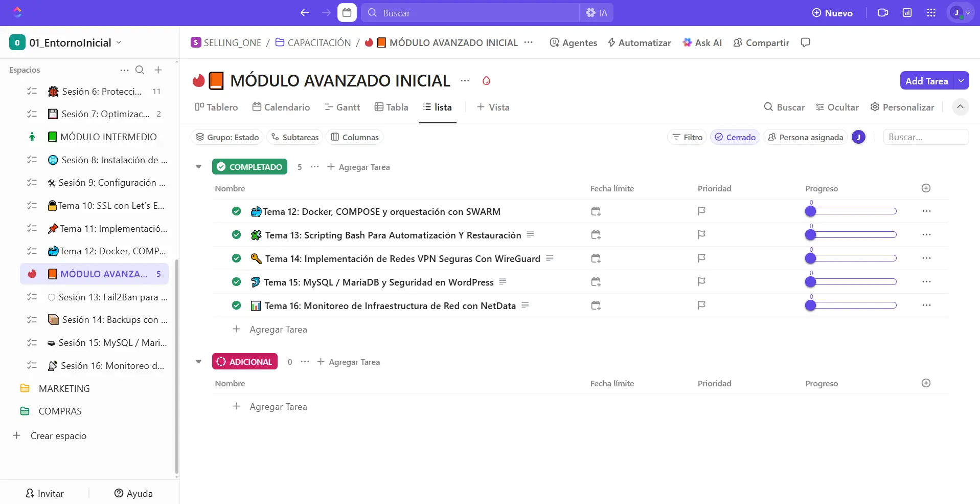This screenshot has height=504, width=980.
Task: Toggle the status check of Tema 16
Action: (x=236, y=305)
